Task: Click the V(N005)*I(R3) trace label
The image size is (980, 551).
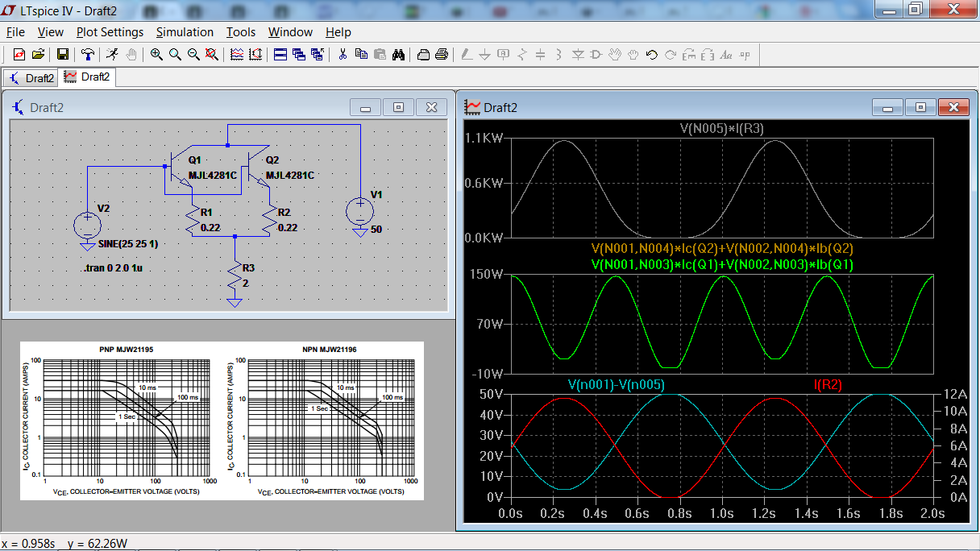Action: click(723, 128)
